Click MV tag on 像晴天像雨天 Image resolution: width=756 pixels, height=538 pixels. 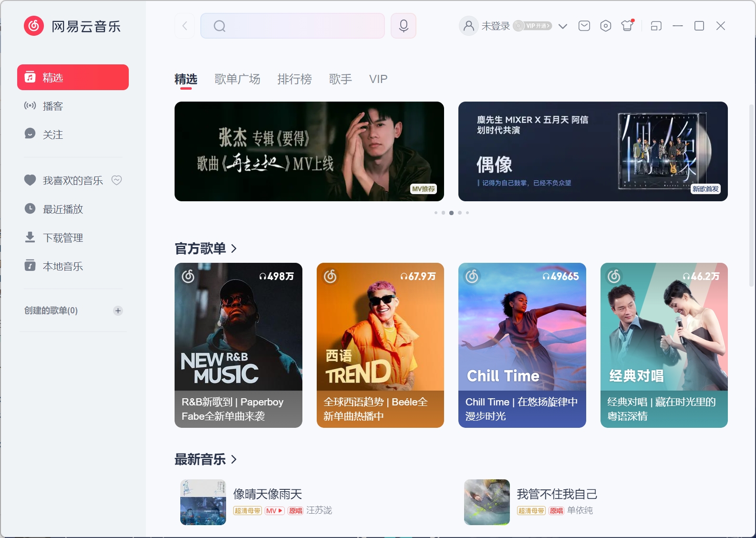tap(275, 511)
